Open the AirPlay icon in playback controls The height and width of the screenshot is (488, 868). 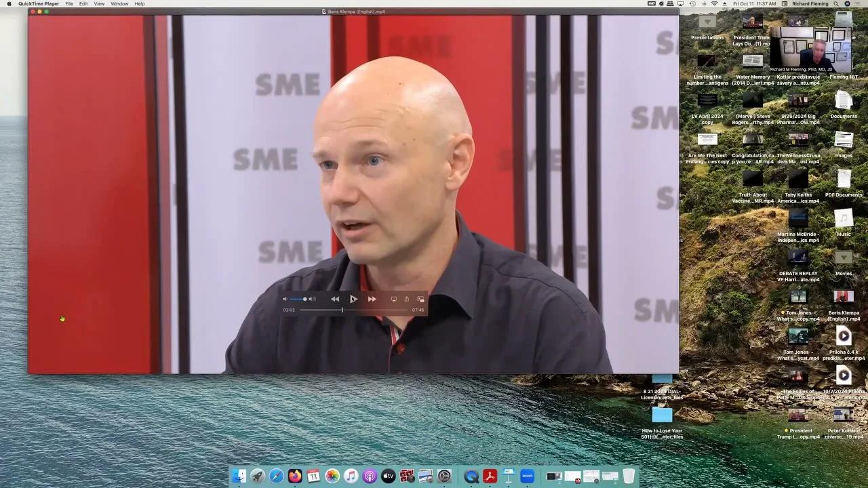(x=393, y=299)
